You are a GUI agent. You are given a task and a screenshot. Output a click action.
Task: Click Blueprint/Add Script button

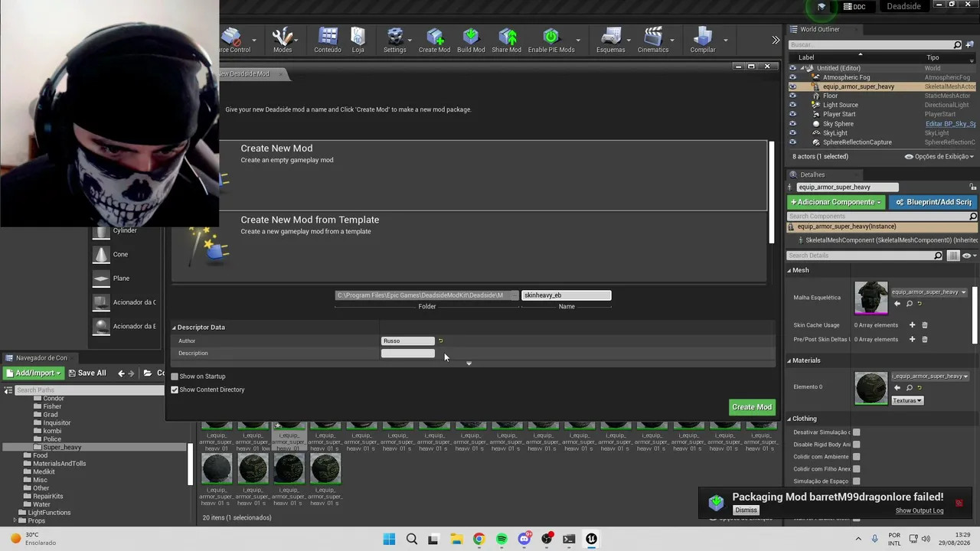pos(933,202)
